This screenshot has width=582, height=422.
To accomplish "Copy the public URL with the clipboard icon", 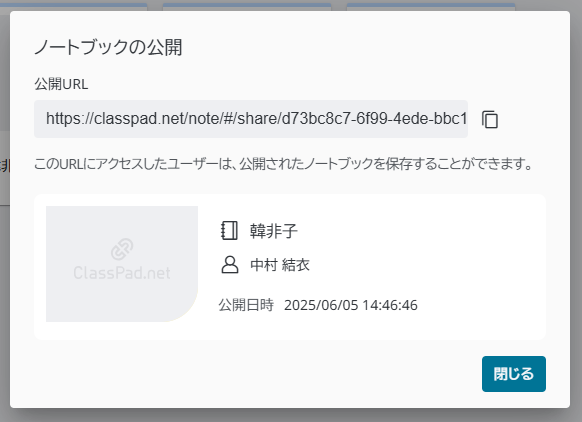I will (490, 119).
